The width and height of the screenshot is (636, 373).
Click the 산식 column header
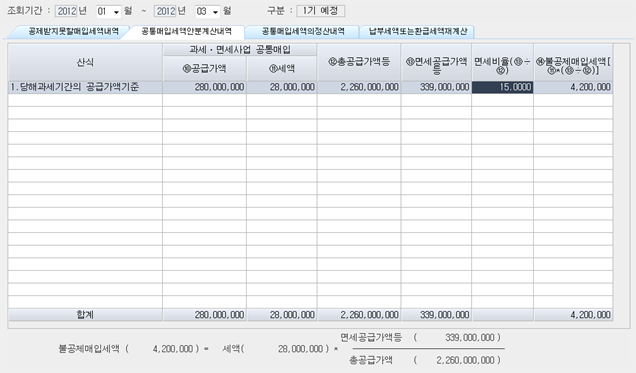pyautogui.click(x=85, y=62)
